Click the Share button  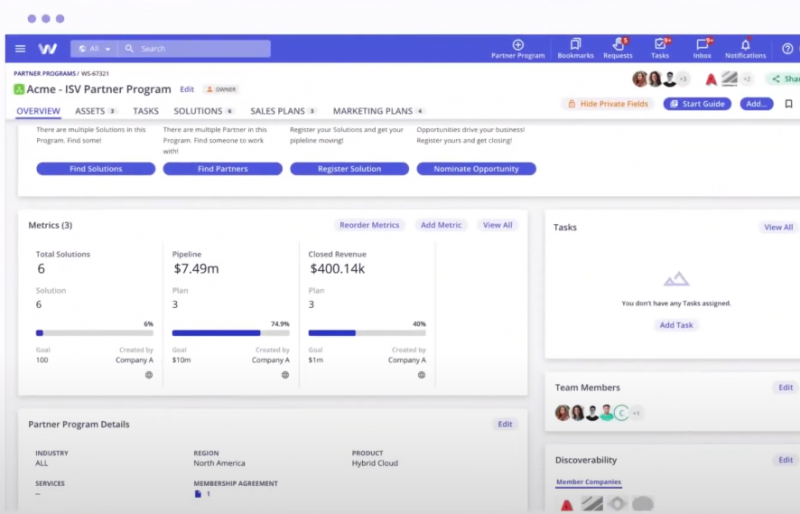pos(784,79)
